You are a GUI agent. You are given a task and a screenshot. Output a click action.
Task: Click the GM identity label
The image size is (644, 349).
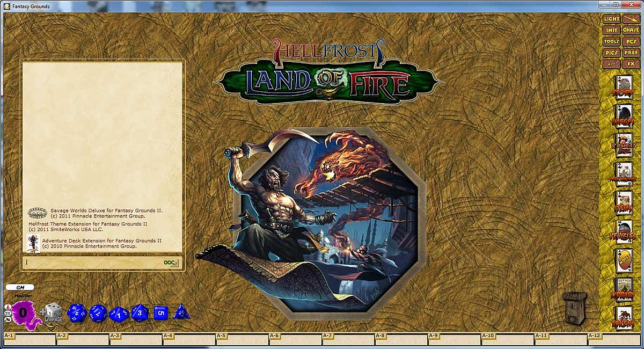pyautogui.click(x=20, y=287)
